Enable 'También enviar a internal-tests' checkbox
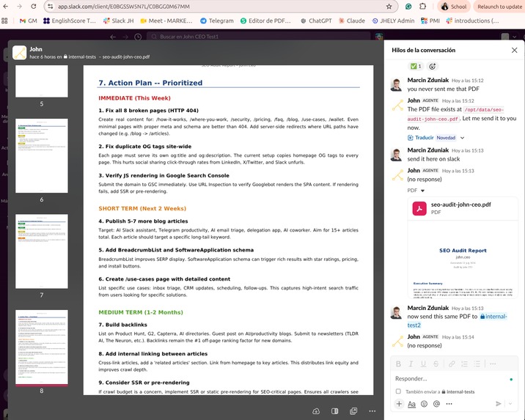This screenshot has width=525, height=420. tap(398, 391)
